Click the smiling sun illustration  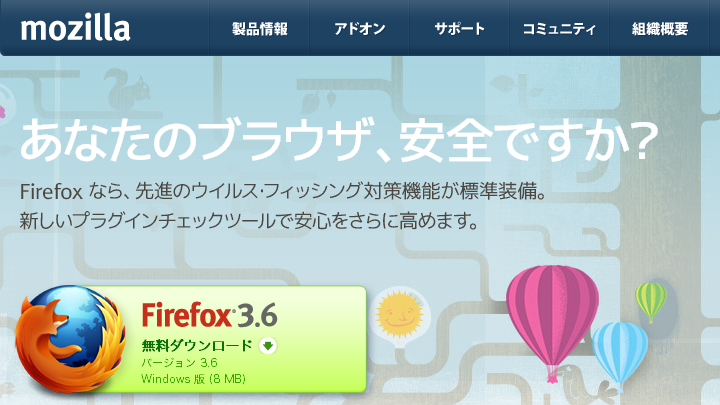(x=399, y=315)
